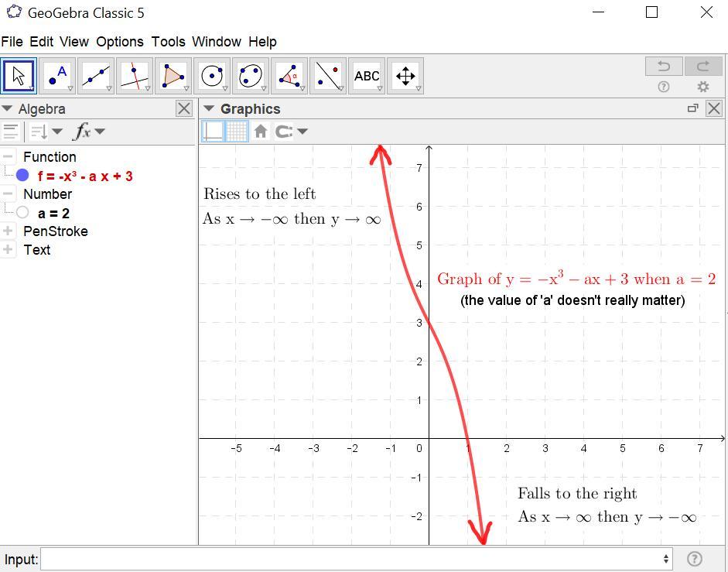The height and width of the screenshot is (572, 728).
Task: Open the Tools menu
Action: 168,42
